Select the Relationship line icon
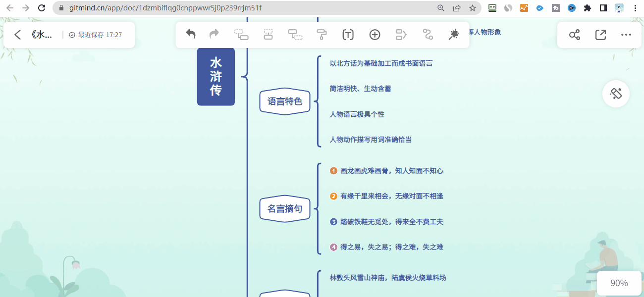644x297 pixels. [428, 35]
